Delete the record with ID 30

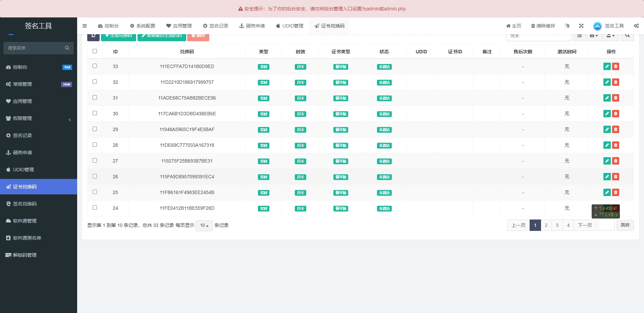pos(615,114)
